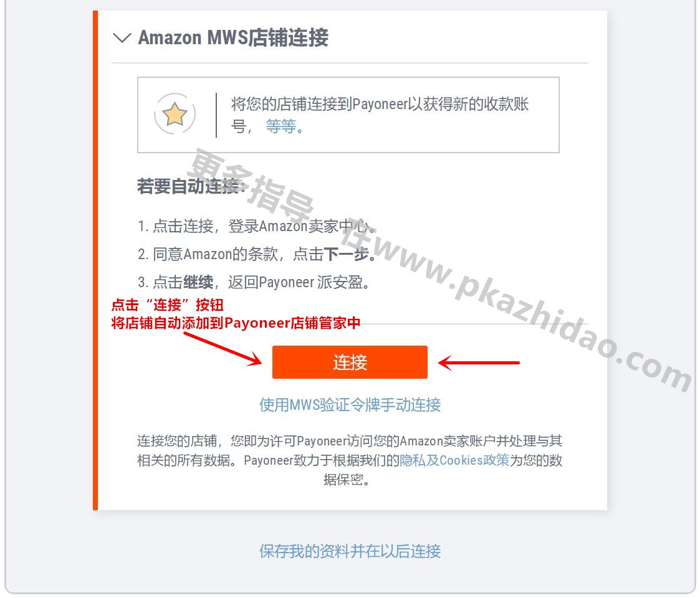
Task: Open the 隐私及Cookies政策 link
Action: coord(454,460)
